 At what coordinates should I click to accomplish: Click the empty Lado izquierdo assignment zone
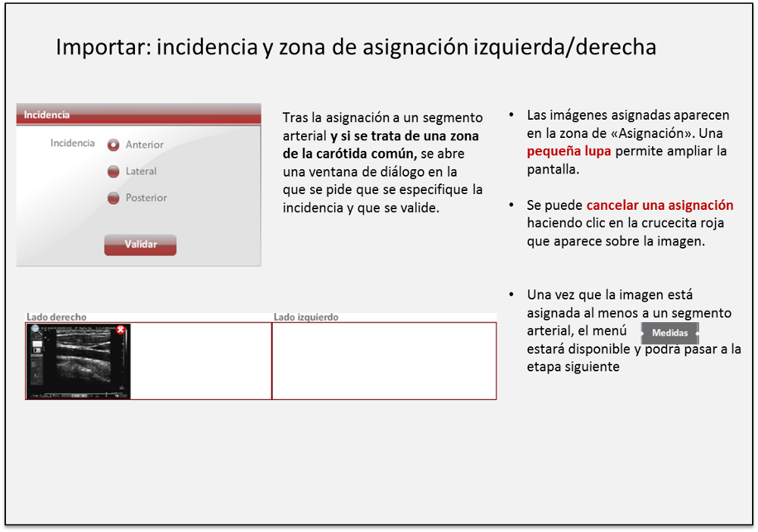click(x=384, y=361)
